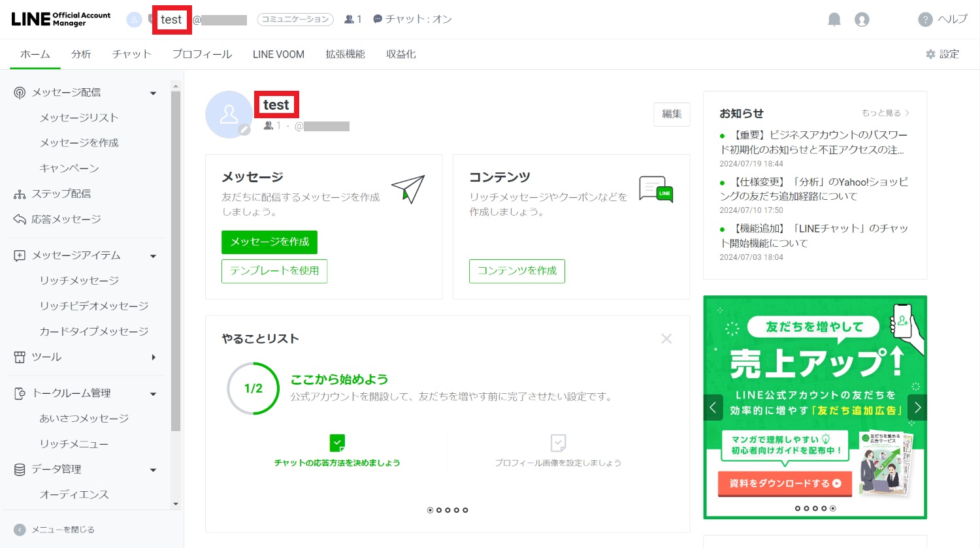The width and height of the screenshot is (980, 548).
Task: Collapse the メッセージ配信 section arrow
Action: click(154, 93)
